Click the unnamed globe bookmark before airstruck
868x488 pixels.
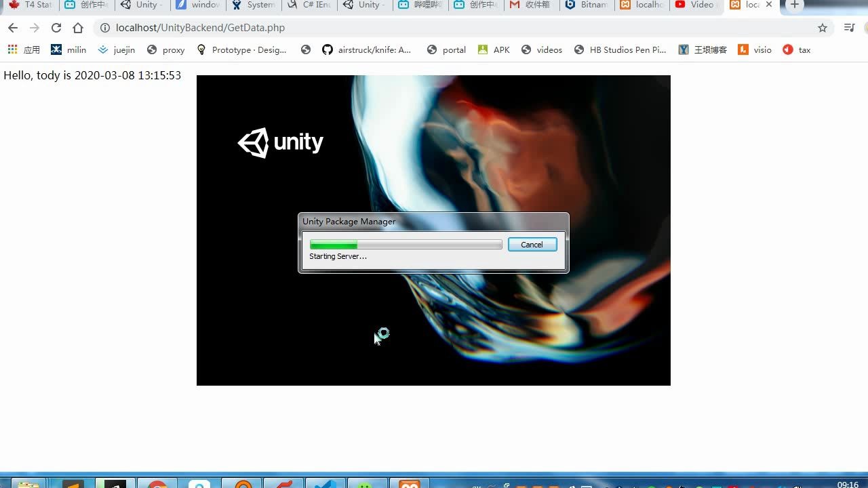(x=306, y=49)
